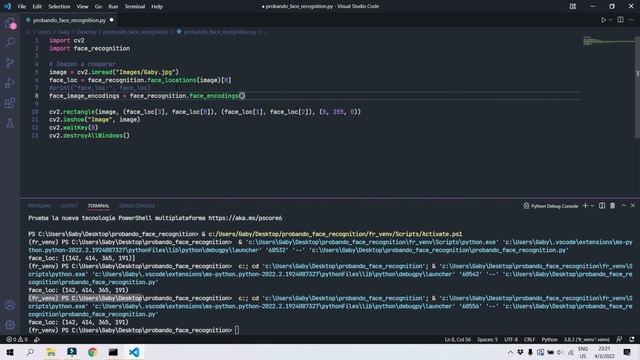Click the errors and warnings status item
The width and height of the screenshot is (640, 360).
tap(17, 339)
